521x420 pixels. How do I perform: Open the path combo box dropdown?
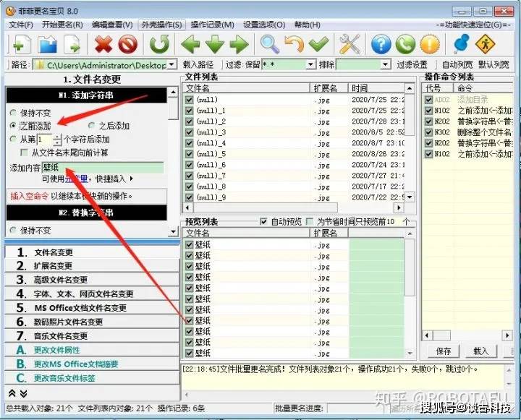tap(172, 64)
